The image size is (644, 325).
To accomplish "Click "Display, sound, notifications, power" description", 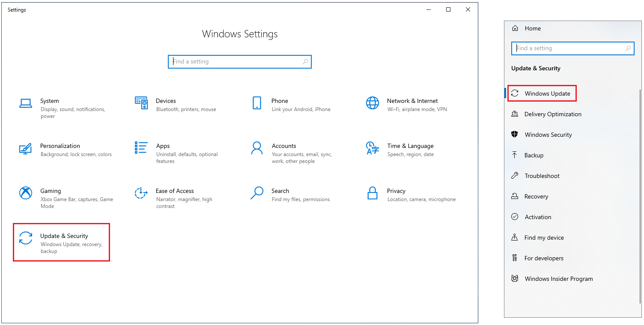I will tap(73, 113).
